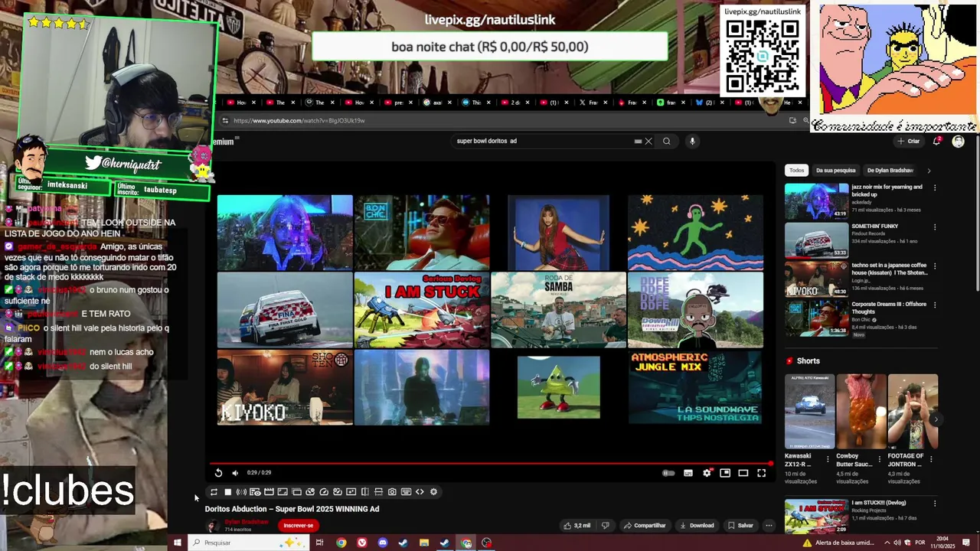The width and height of the screenshot is (980, 551).
Task: Toggle subtitles/captions button
Action: pyautogui.click(x=688, y=473)
